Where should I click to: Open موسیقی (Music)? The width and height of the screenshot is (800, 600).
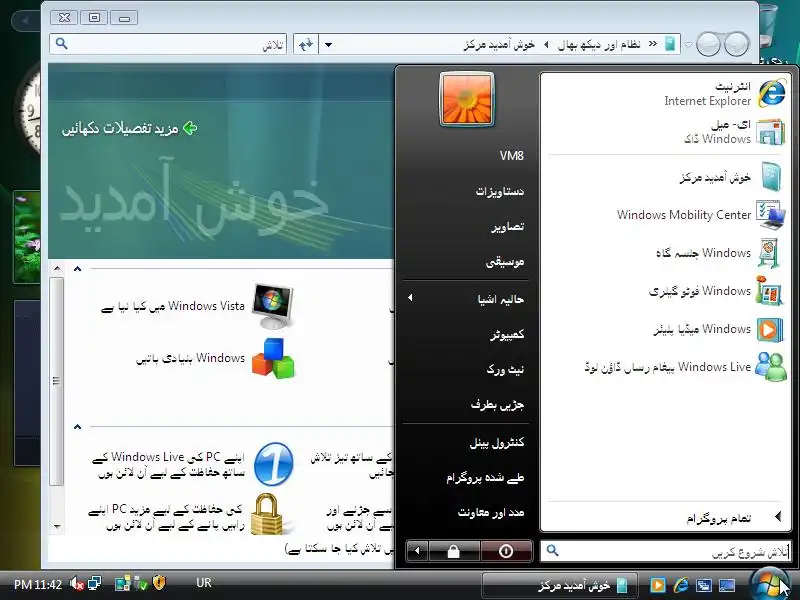(x=505, y=262)
